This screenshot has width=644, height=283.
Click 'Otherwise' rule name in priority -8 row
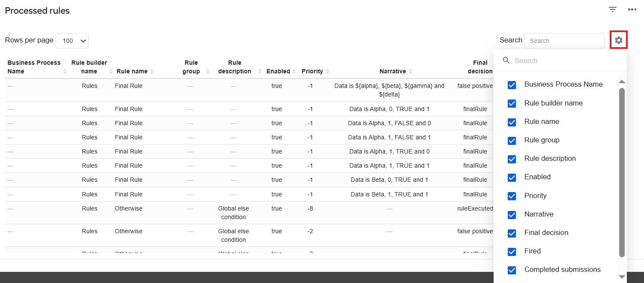coord(129,208)
